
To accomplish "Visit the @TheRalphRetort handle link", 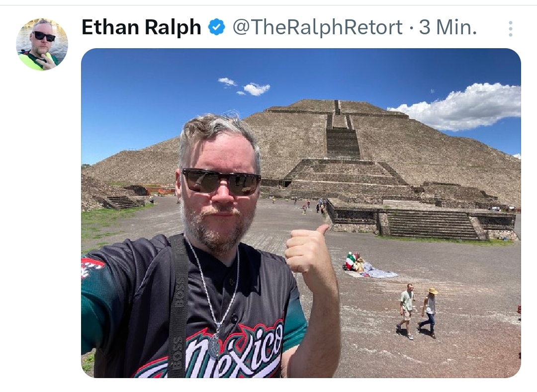I will (317, 27).
